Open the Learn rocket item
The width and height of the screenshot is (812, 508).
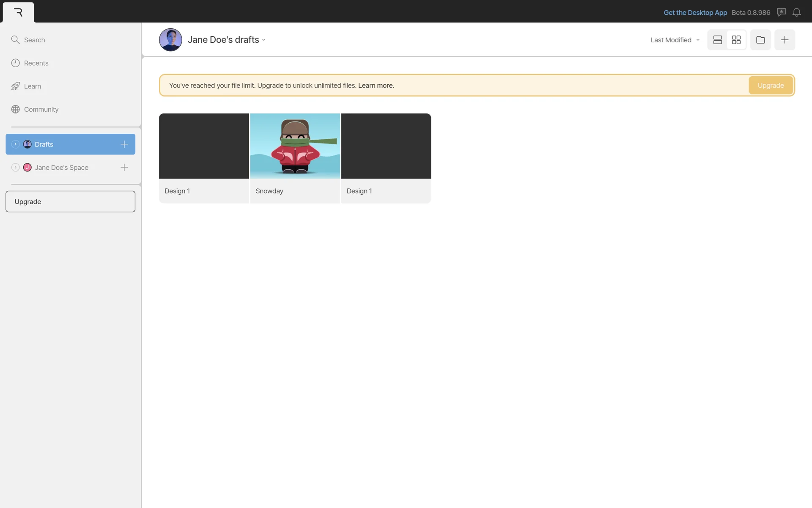pyautogui.click(x=32, y=86)
